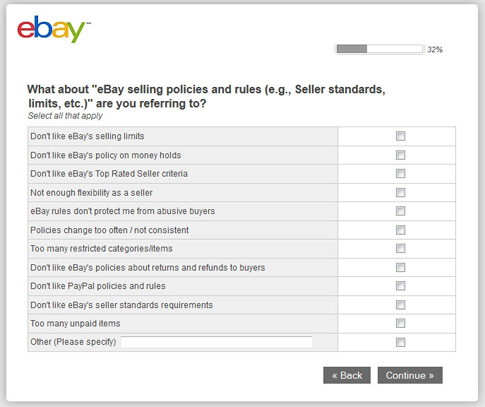Click the "Select all that apply" instruction text
The image size is (485, 407).
[x=65, y=116]
